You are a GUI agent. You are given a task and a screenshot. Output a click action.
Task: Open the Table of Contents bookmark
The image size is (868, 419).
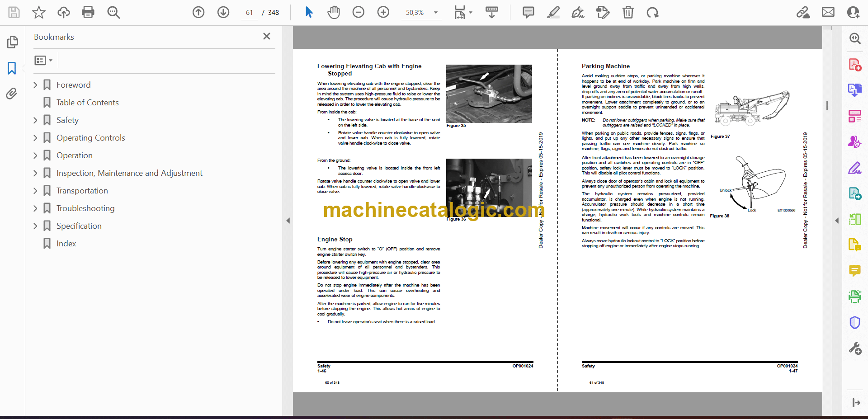click(87, 103)
